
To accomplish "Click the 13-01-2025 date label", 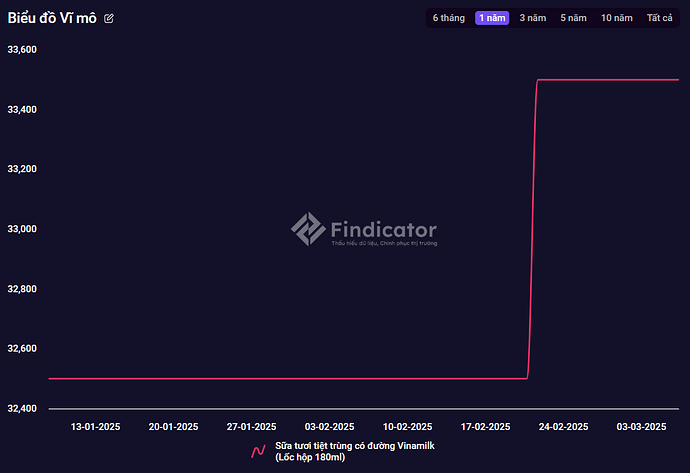I will point(95,427).
